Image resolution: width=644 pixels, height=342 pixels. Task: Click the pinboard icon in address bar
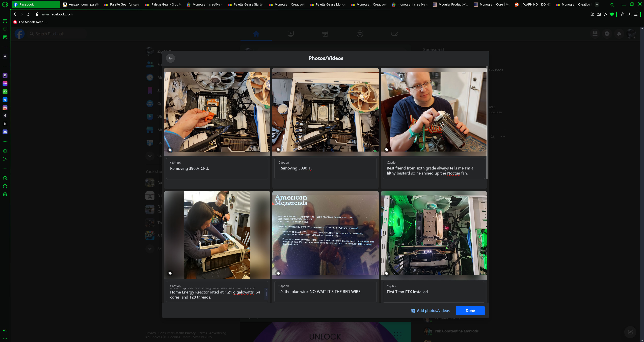pyautogui.click(x=592, y=14)
